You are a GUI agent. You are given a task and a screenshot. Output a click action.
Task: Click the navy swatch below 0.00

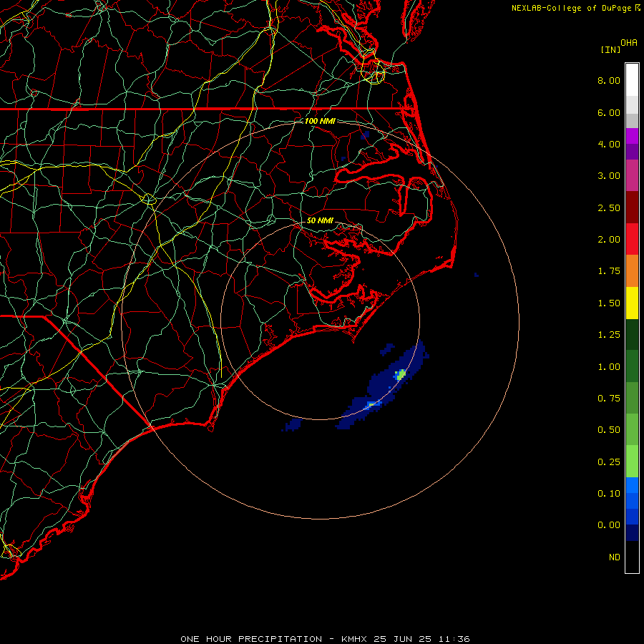[632, 532]
